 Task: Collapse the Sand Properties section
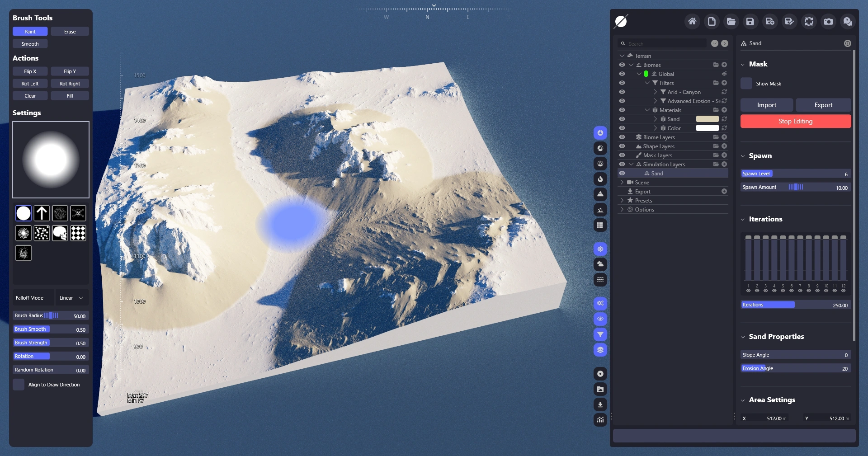click(x=743, y=337)
